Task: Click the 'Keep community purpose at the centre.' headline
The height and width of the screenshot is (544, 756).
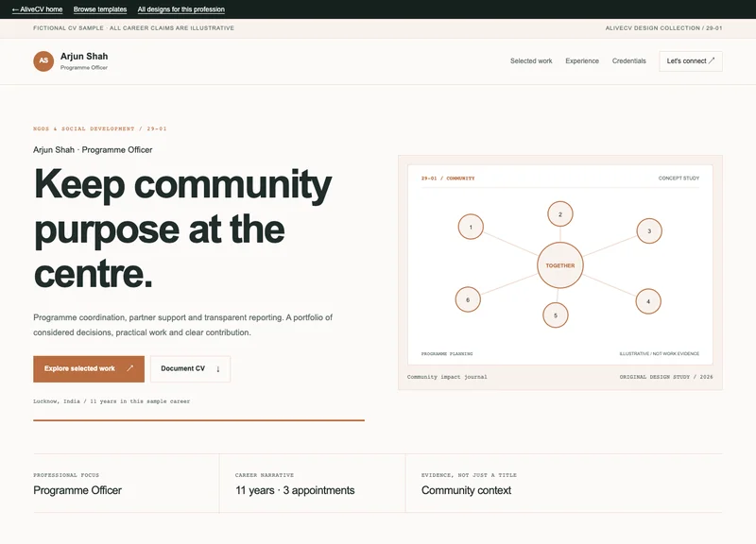Action: coord(182,229)
